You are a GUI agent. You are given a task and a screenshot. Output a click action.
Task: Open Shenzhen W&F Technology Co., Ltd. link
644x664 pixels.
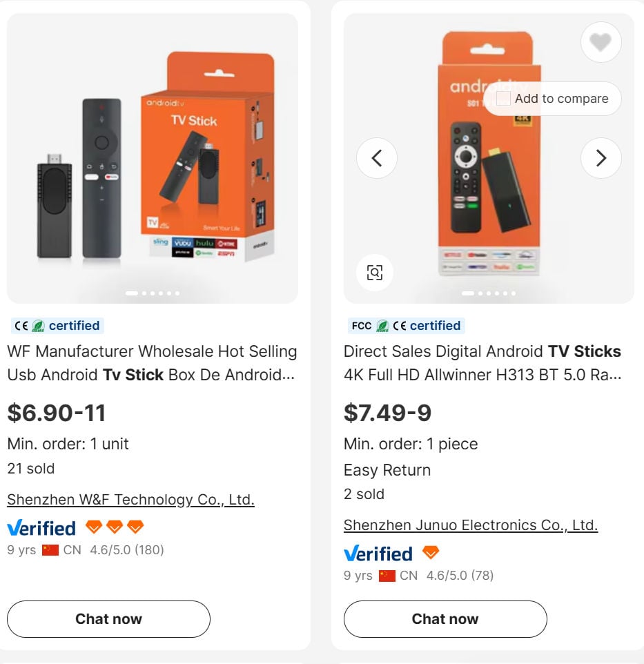130,500
